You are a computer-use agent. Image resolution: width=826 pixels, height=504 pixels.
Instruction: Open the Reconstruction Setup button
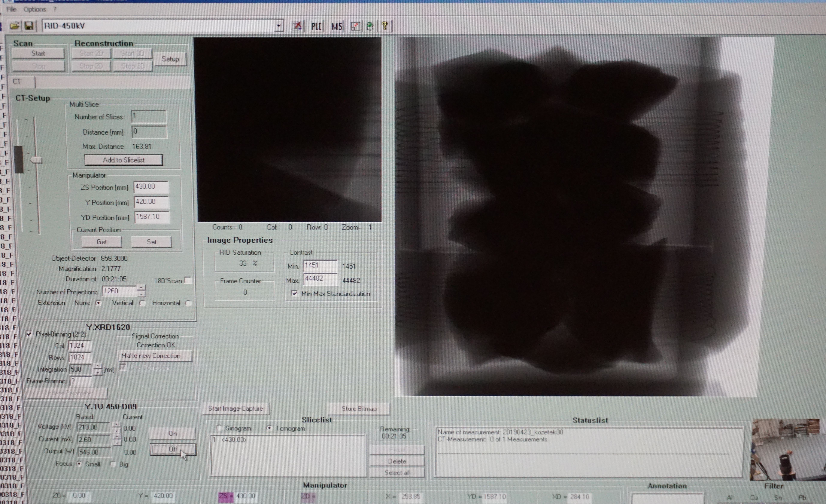(170, 59)
